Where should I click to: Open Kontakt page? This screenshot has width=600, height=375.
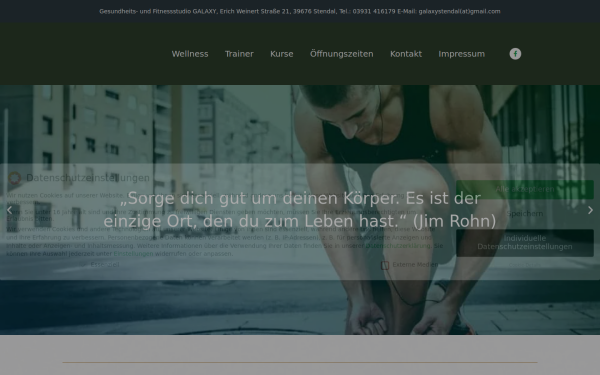pyautogui.click(x=406, y=54)
